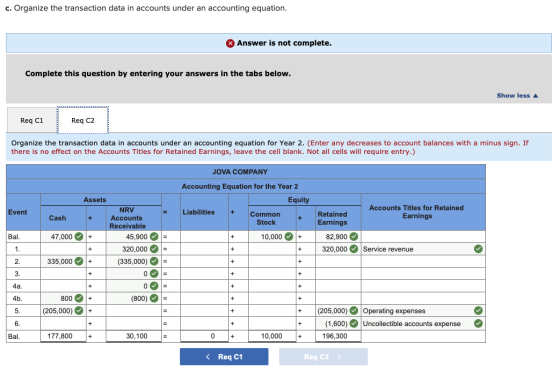Click green checkmark next to Operating expenses
This screenshot has height=369, width=560.
point(478,311)
